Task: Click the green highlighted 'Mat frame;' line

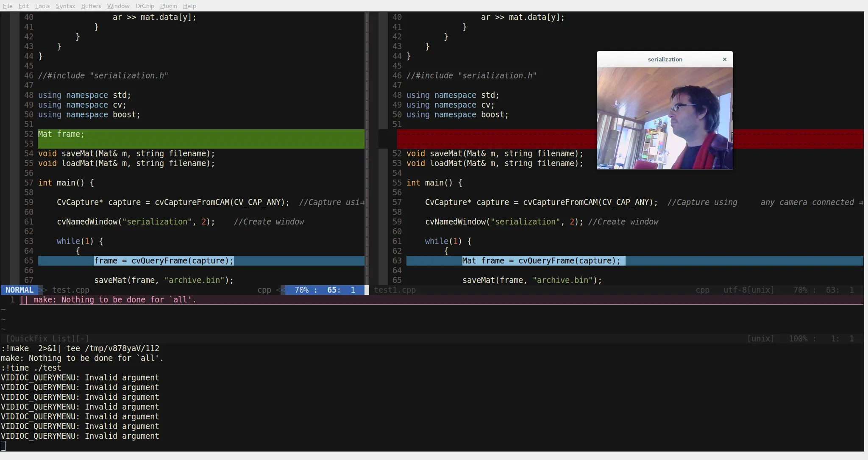Action: click(x=61, y=134)
